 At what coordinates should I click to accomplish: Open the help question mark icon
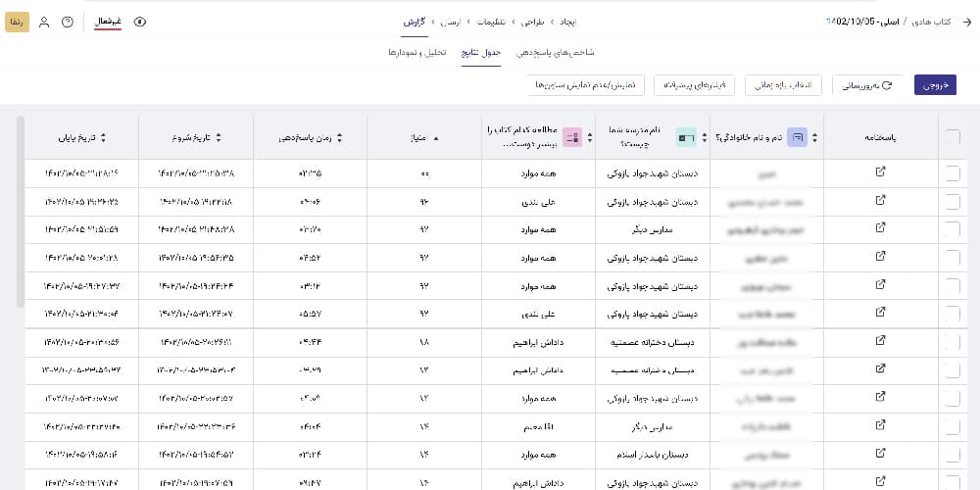(x=67, y=22)
